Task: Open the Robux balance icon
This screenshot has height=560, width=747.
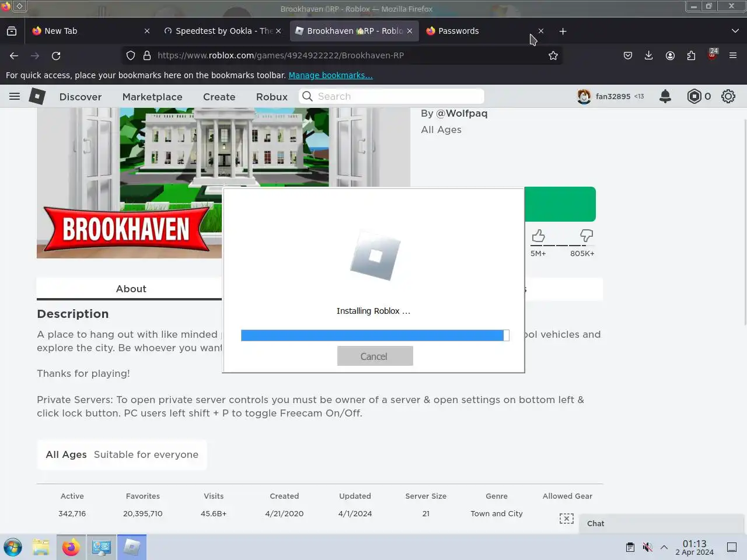Action: tap(694, 96)
